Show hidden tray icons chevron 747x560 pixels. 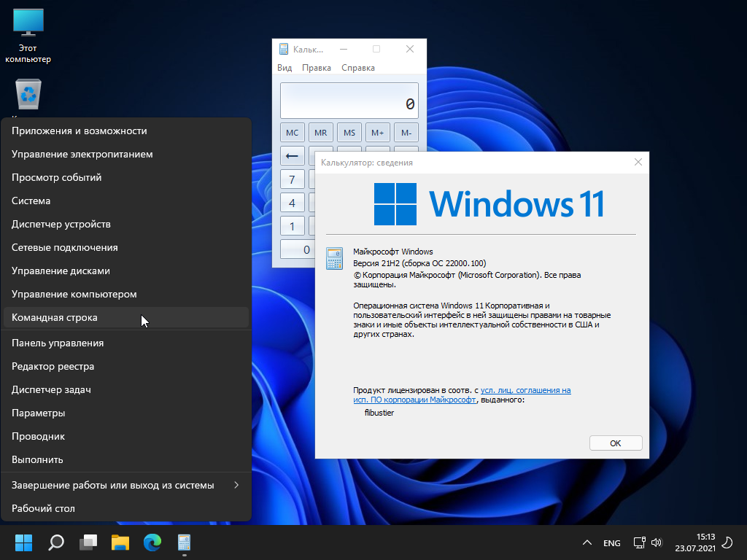pos(587,543)
